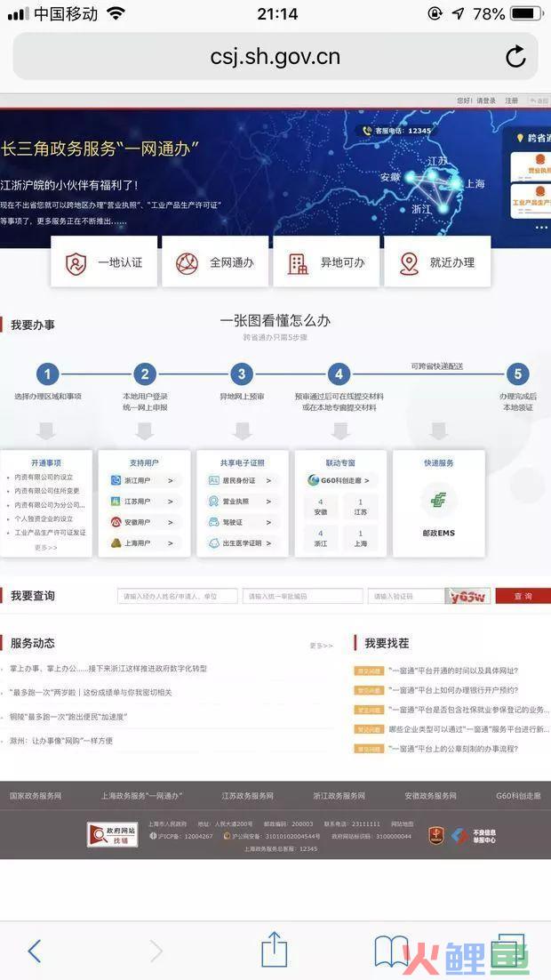
Task: Click the 全网通办 globe icon
Action: (x=187, y=263)
